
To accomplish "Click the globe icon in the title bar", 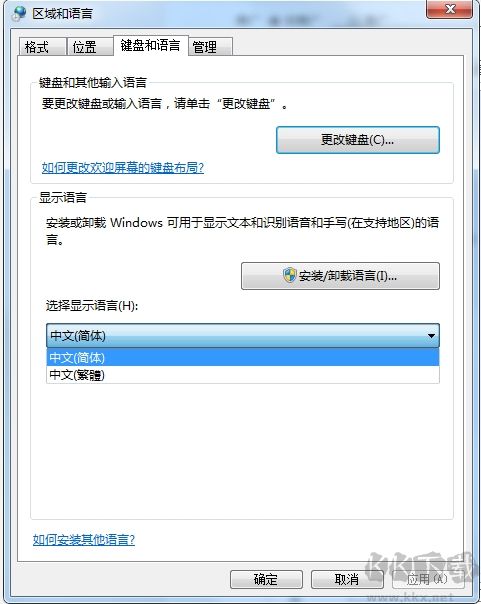I will 18,13.
